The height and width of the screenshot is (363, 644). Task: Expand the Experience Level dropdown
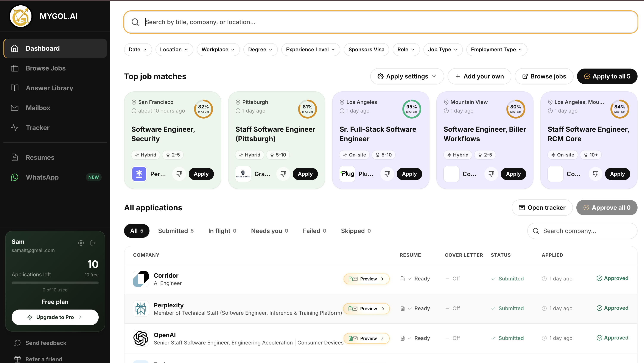(x=311, y=50)
